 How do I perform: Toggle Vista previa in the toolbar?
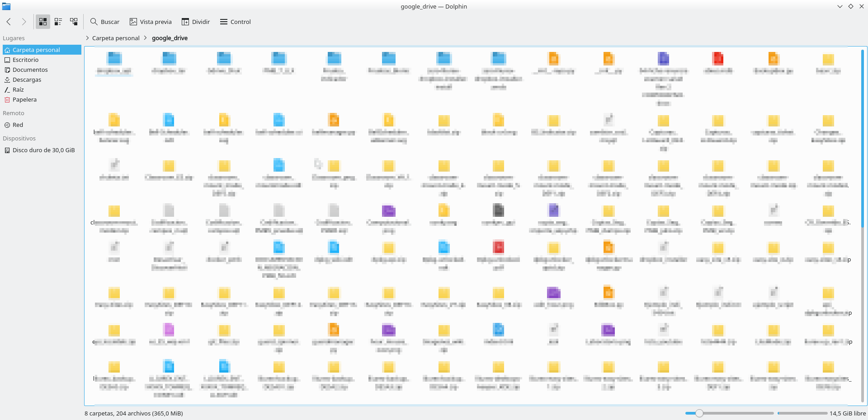151,22
